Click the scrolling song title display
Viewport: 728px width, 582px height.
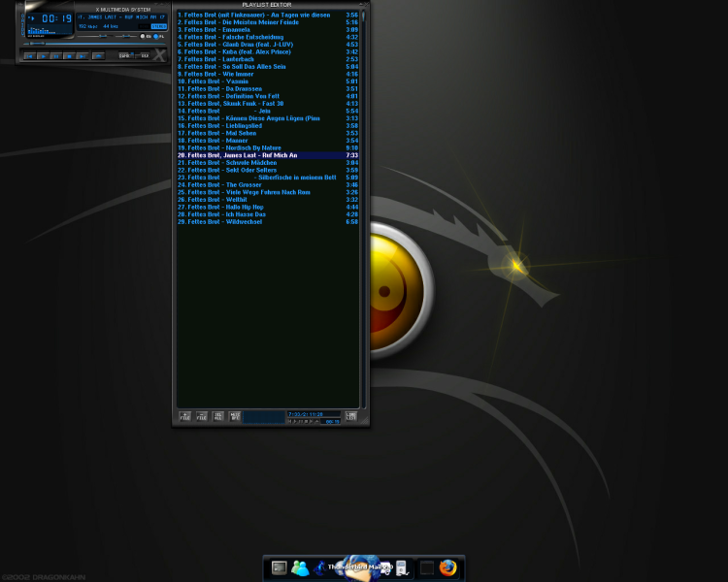[121, 17]
